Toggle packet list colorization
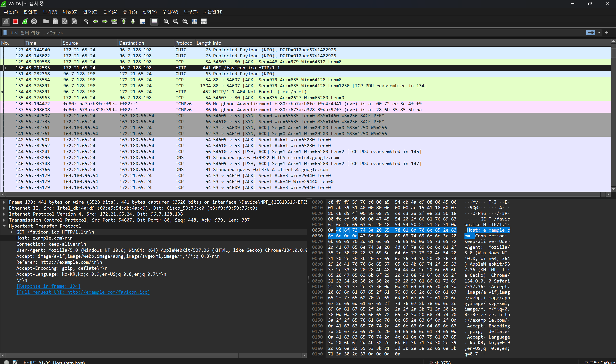Screen dimensions: 616x364 (x=154, y=22)
